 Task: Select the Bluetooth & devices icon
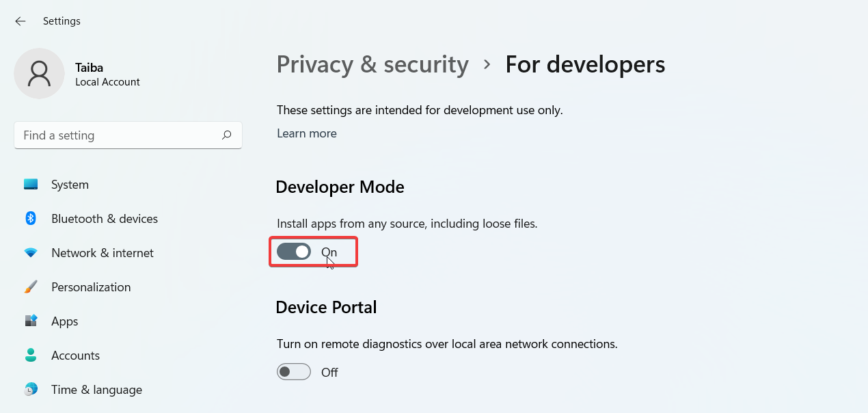pos(31,218)
